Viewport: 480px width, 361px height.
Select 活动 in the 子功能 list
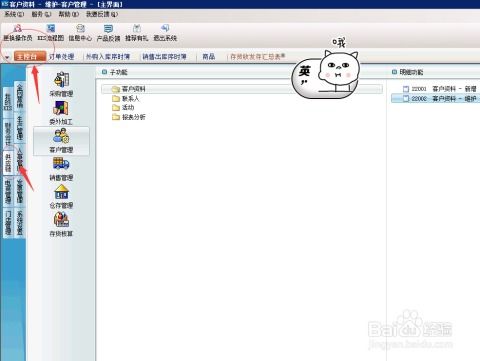[128, 108]
